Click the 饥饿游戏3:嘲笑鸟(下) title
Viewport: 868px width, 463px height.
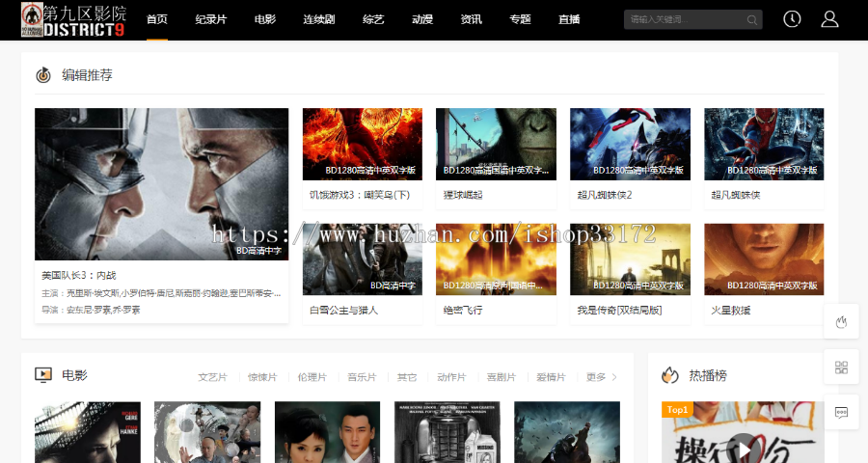(360, 195)
